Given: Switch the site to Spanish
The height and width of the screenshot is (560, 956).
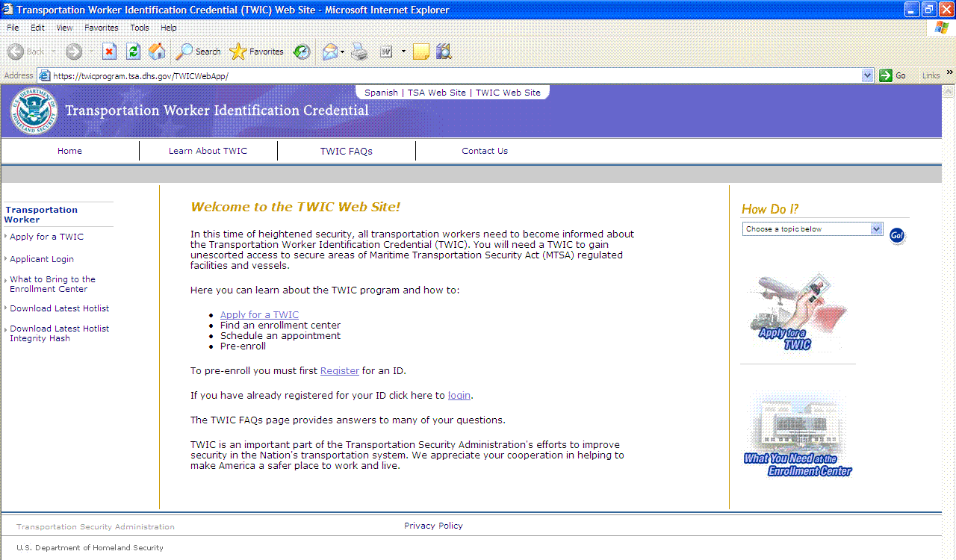Looking at the screenshot, I should click(381, 93).
